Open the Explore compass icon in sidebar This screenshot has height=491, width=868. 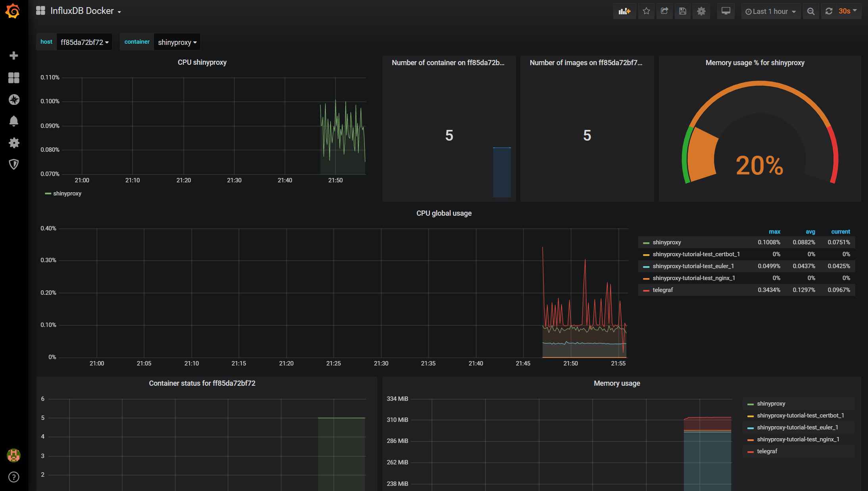14,99
